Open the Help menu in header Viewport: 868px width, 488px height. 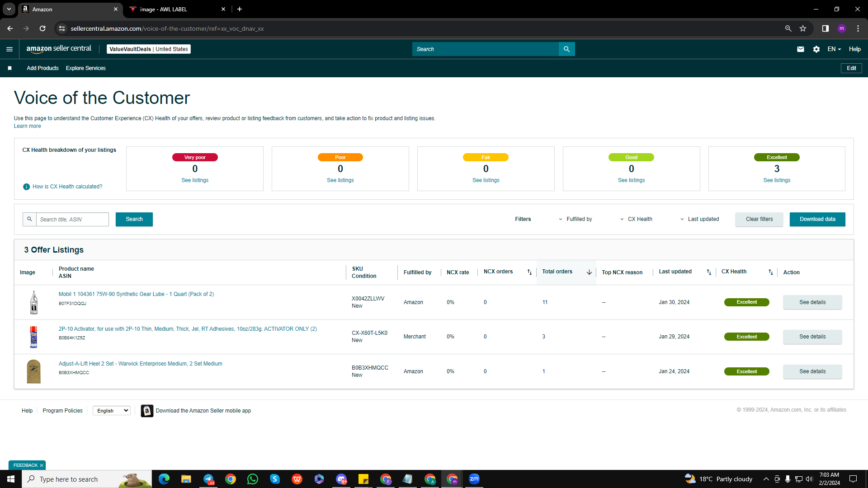click(854, 49)
